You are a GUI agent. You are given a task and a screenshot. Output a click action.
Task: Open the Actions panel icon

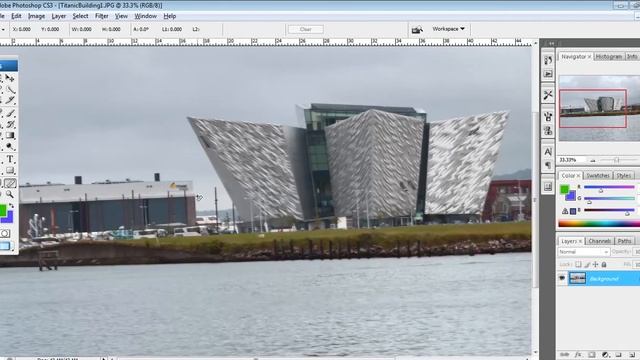pos(548,74)
